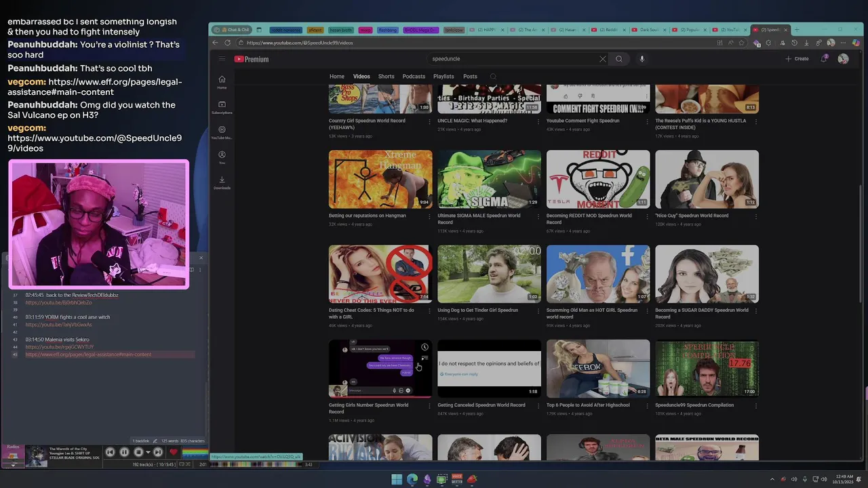This screenshot has height=488, width=868.
Task: Open eff.org legal-assistance link in notes
Action: point(88,354)
